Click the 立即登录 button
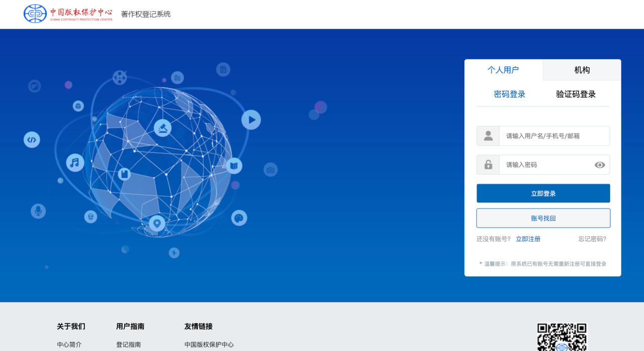The width and height of the screenshot is (644, 351). (x=543, y=193)
